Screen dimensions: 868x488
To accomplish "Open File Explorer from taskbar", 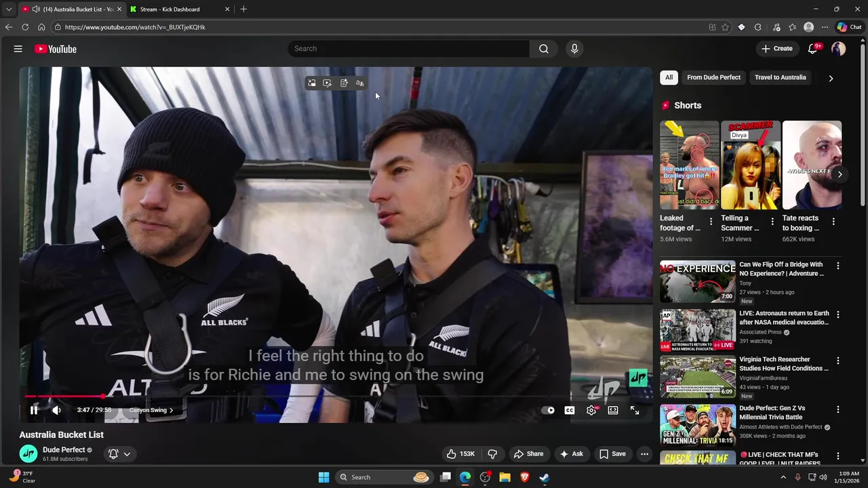I will [x=505, y=477].
